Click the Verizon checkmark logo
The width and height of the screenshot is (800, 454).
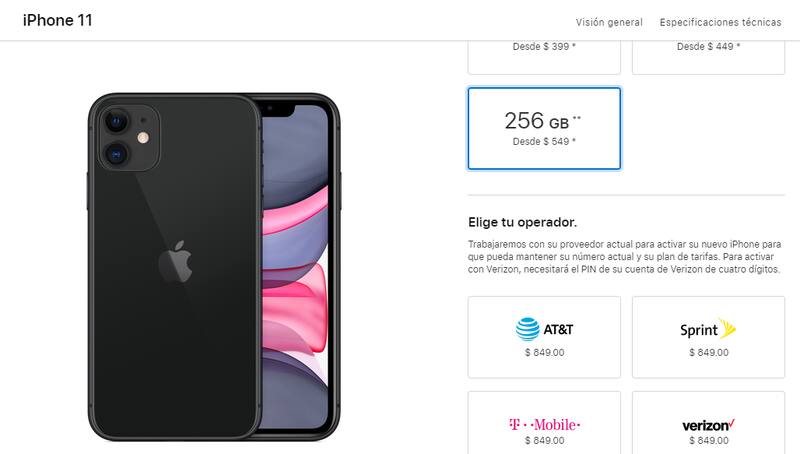click(709, 425)
